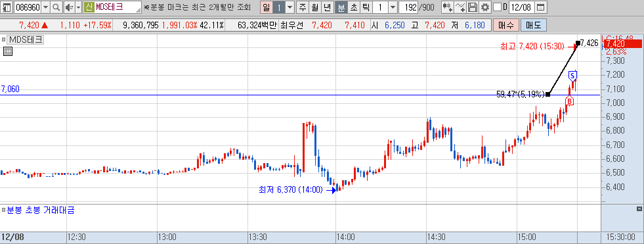Toggle the square beside 분봉 초봉 거래대금
This screenshot has height=244, width=644.
click(x=3, y=210)
